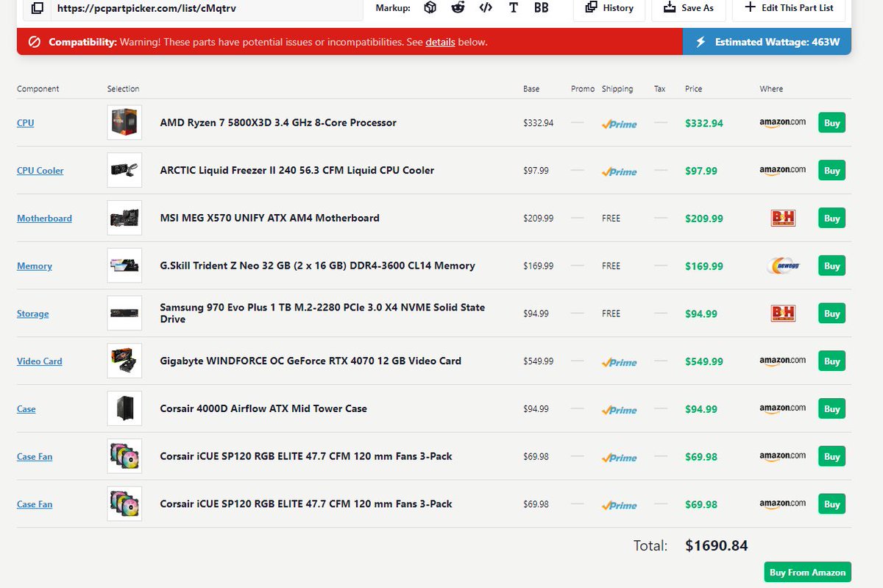This screenshot has height=588, width=883.
Task: Click the $332.94 green CPU price
Action: pos(704,123)
